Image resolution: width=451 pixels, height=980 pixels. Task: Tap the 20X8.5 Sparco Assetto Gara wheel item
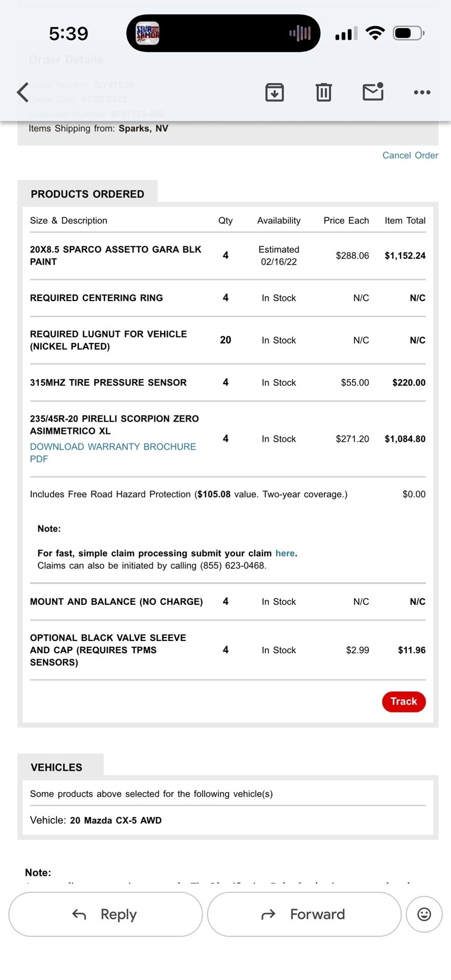(x=115, y=255)
